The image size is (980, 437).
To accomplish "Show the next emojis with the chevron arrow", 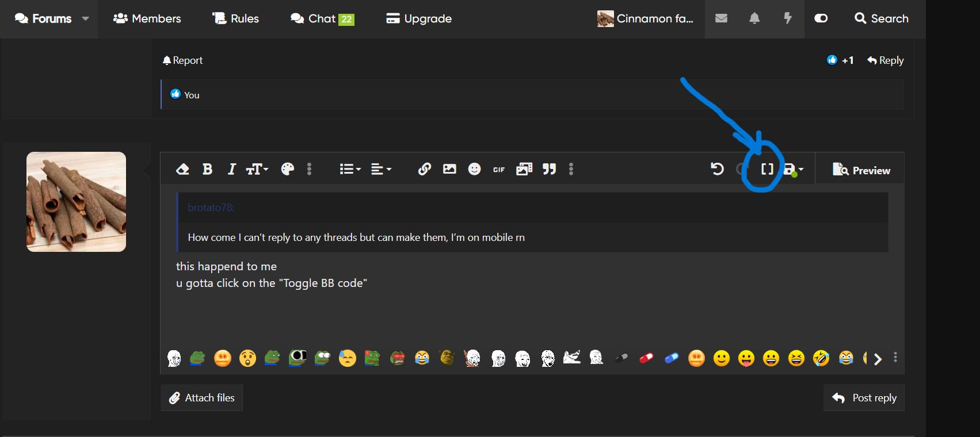I will coord(878,359).
